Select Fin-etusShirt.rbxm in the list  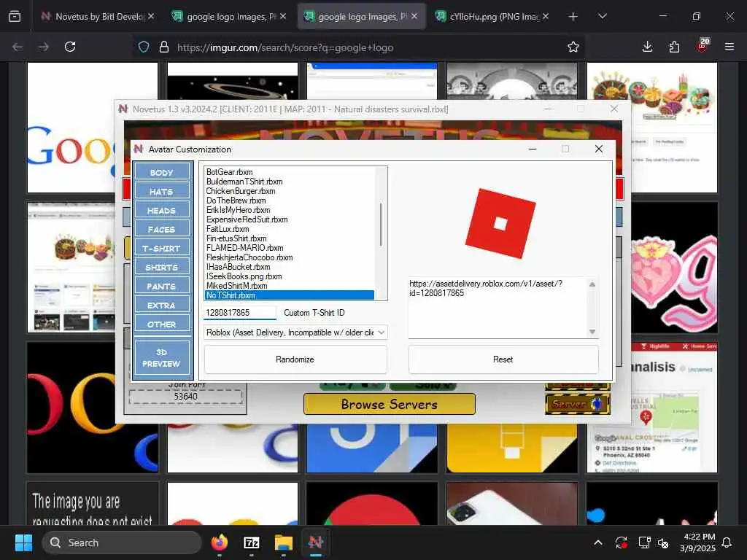[236, 238]
